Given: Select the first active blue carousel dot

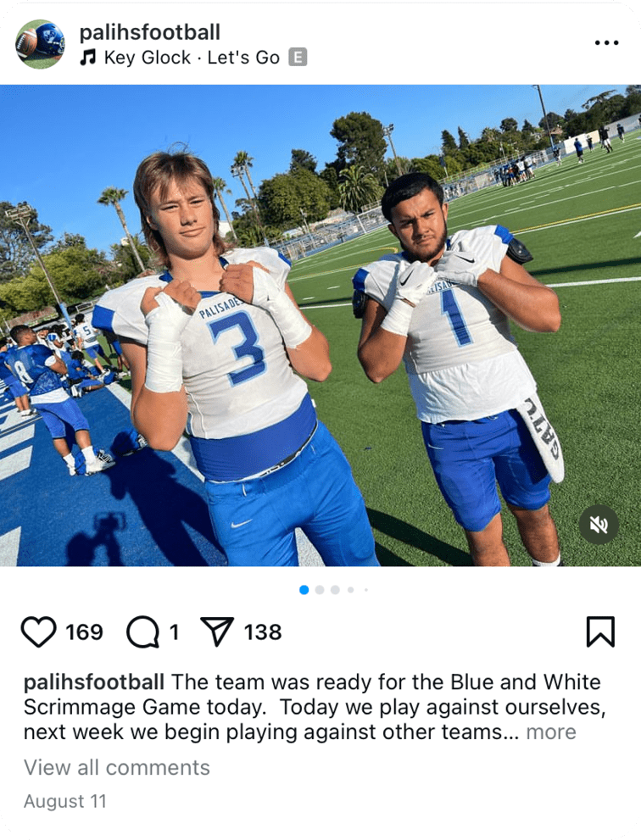Looking at the screenshot, I should coord(304,590).
